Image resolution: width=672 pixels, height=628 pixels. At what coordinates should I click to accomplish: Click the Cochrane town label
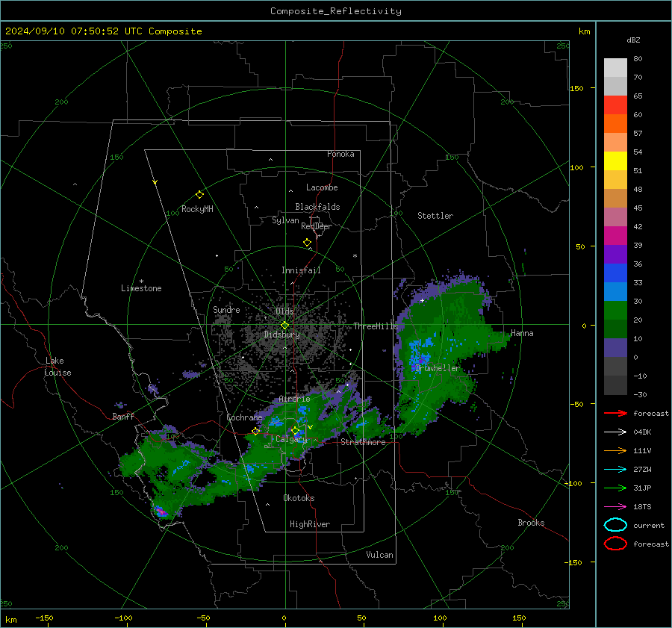click(x=244, y=417)
